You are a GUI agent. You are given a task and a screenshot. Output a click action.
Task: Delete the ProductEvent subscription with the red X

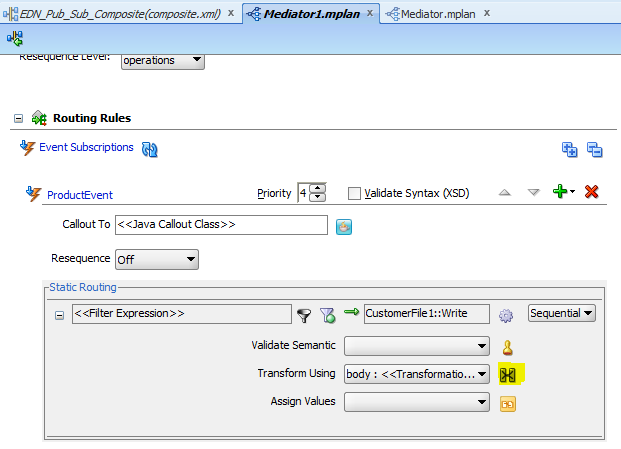[591, 192]
